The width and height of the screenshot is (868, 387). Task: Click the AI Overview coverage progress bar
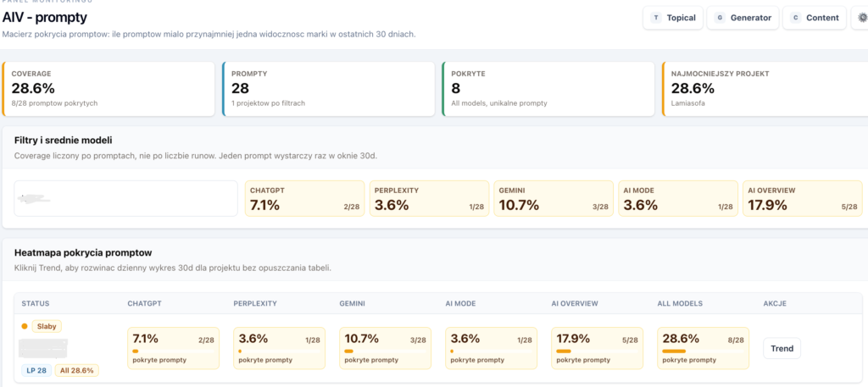click(598, 351)
